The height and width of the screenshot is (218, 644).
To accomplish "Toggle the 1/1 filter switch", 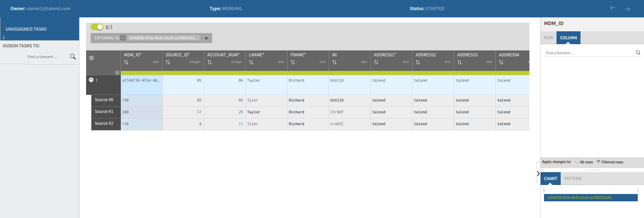I will 97,27.
